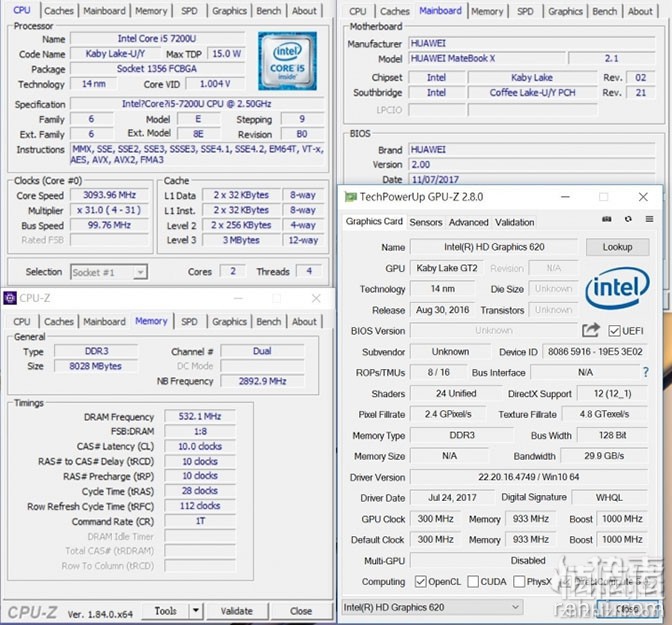Click the Core Speed value 3093.96 MHz
The height and width of the screenshot is (625, 672).
tap(109, 195)
